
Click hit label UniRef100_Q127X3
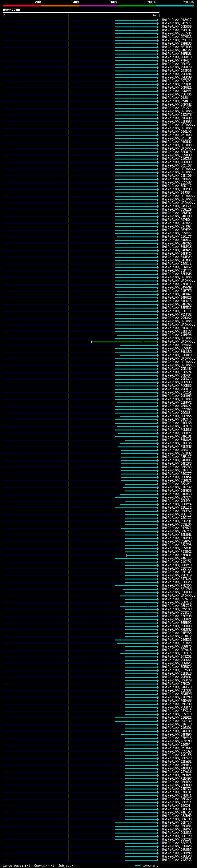(x=177, y=860)
